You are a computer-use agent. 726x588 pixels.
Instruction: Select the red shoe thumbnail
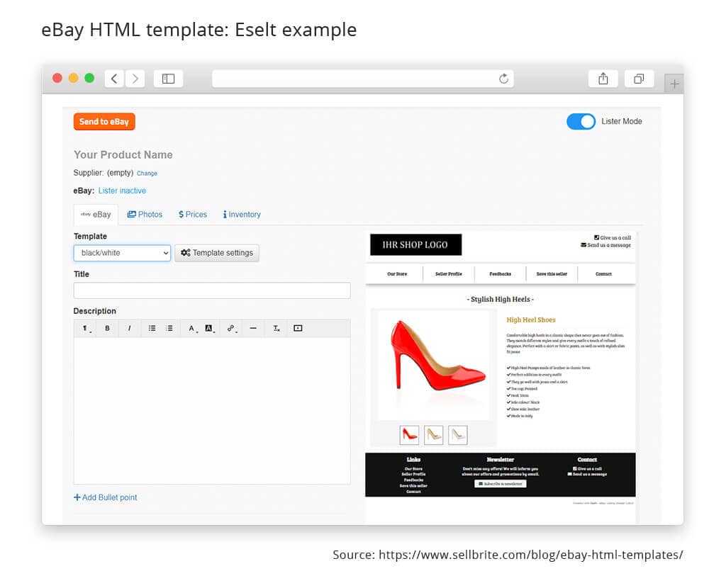[x=409, y=436]
